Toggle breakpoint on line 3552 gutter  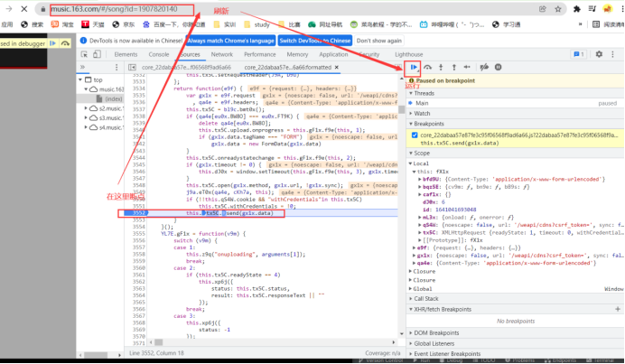[139, 213]
